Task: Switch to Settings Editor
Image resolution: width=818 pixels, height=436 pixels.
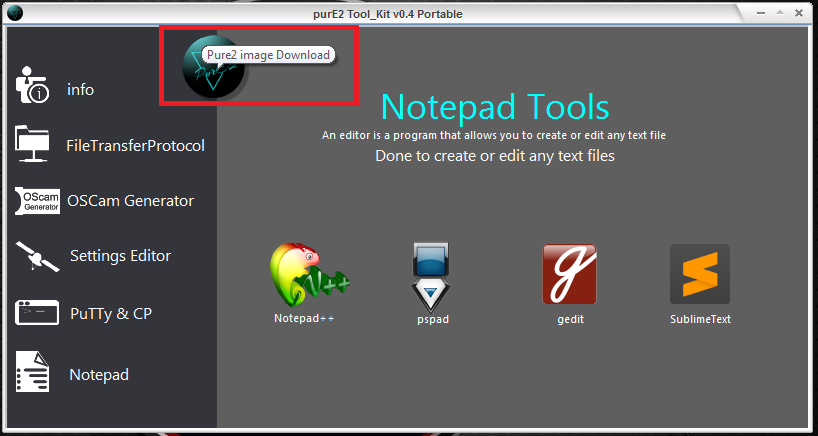Action: click(121, 256)
